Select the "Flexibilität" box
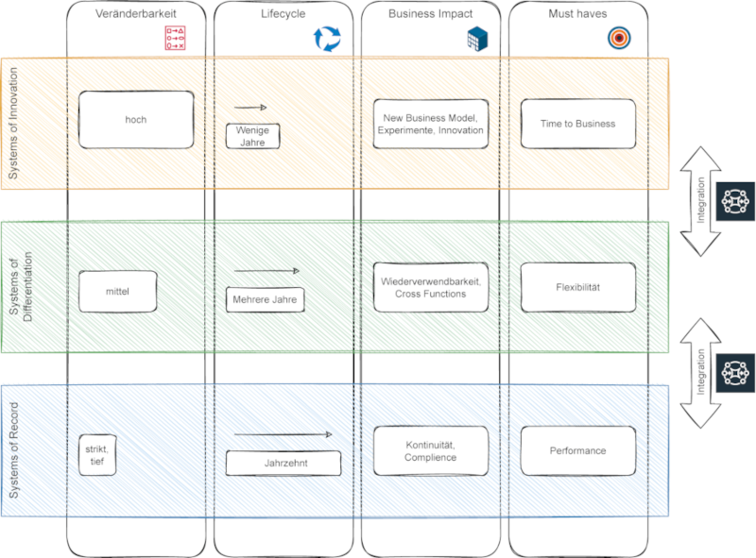Screen dimensions: 756x558 pos(577,287)
